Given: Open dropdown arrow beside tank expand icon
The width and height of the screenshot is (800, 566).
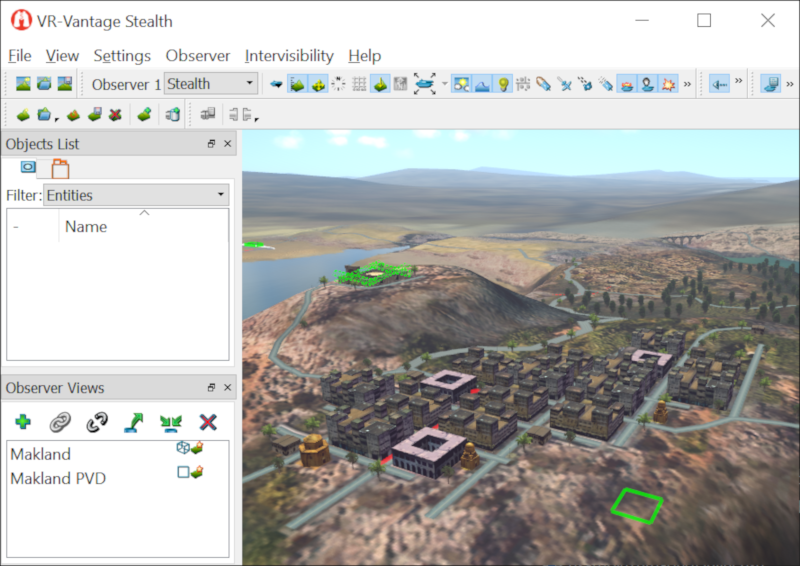Looking at the screenshot, I should 444,84.
